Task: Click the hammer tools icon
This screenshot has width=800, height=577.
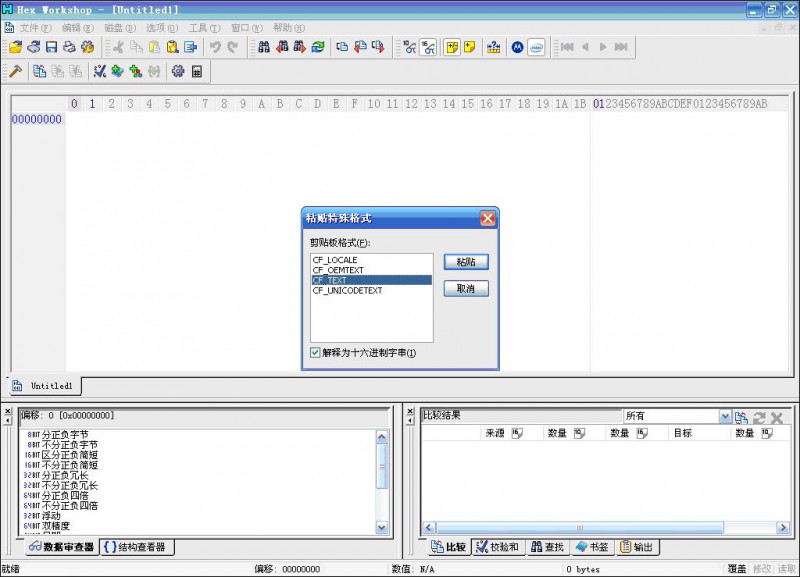Action: click(15, 71)
